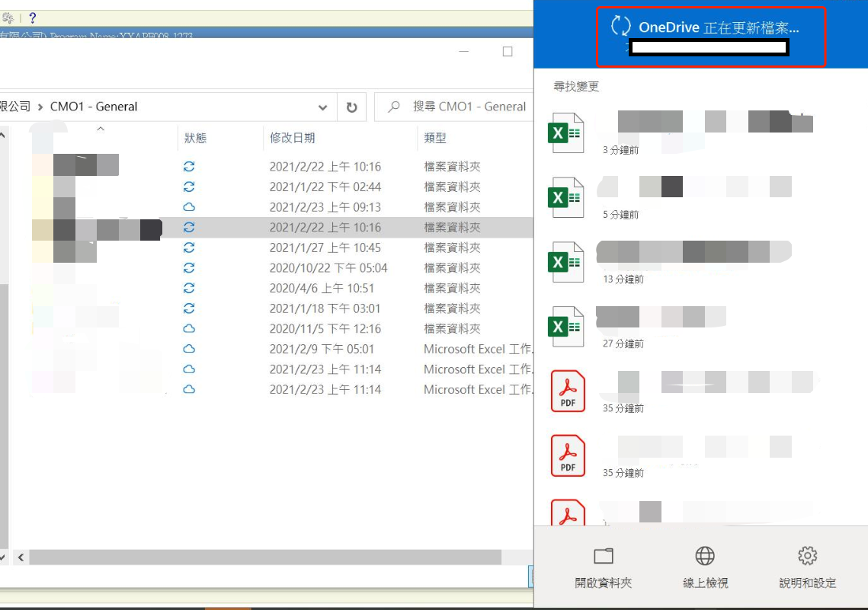Click Excel file icon updated 27 分鐘前
The height and width of the screenshot is (610, 868).
click(565, 327)
